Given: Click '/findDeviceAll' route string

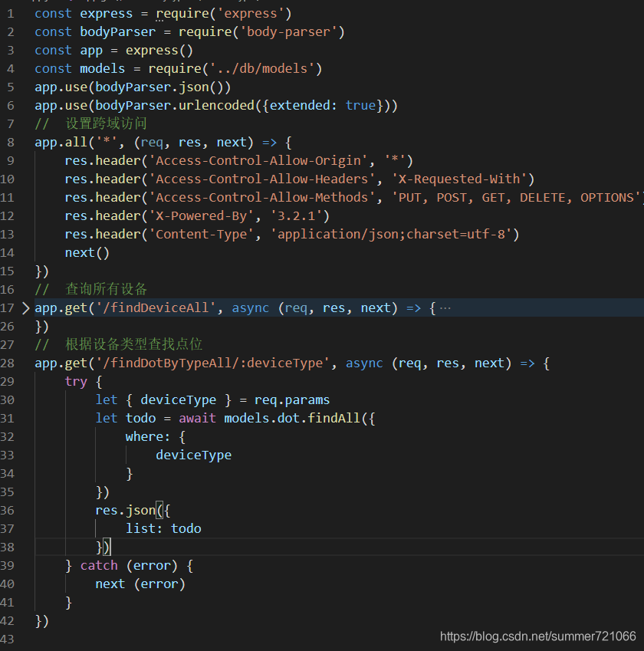Looking at the screenshot, I should coord(156,307).
